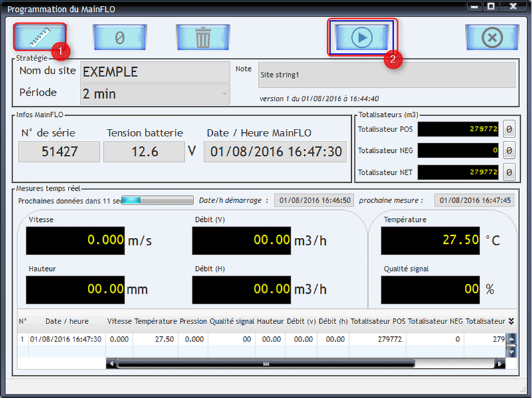532x398 pixels.
Task: Reset Totalisateur NEG with its zero button
Action: [x=509, y=150]
